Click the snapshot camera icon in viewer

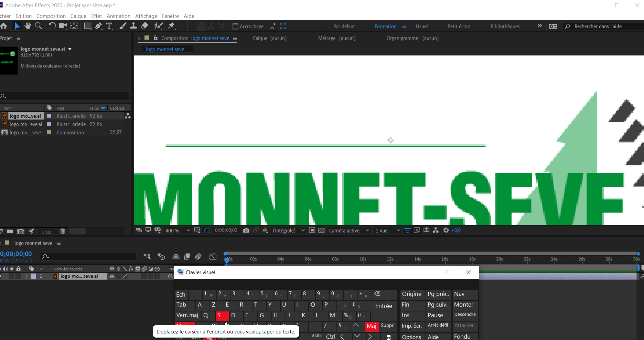tap(246, 230)
